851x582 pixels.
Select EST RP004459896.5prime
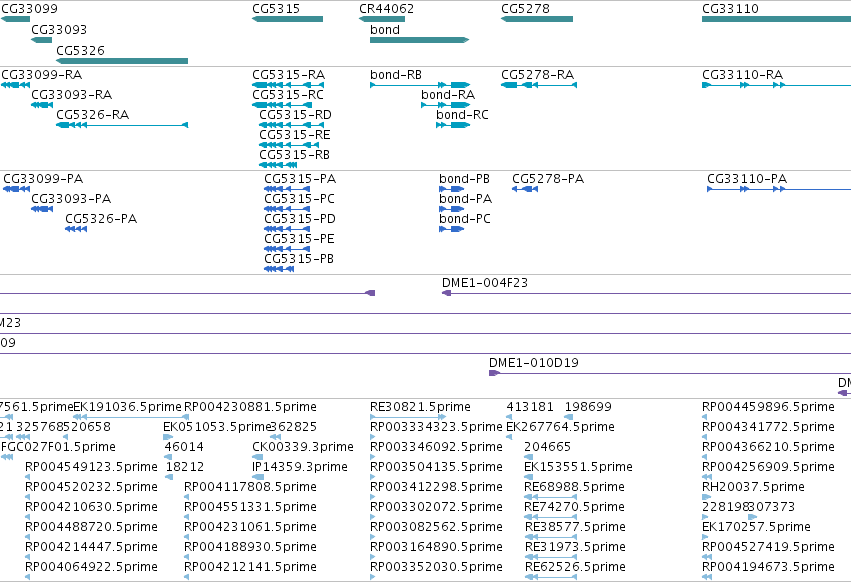(768, 407)
